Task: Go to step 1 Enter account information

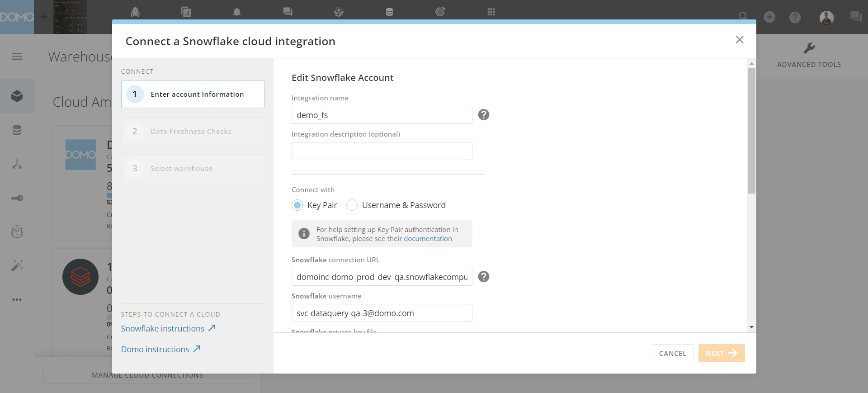Action: click(193, 94)
